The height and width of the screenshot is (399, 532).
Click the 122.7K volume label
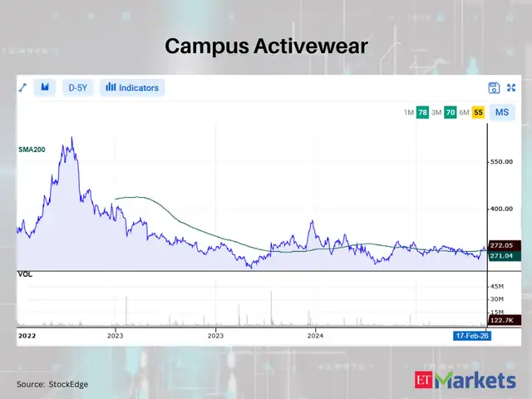[505, 320]
